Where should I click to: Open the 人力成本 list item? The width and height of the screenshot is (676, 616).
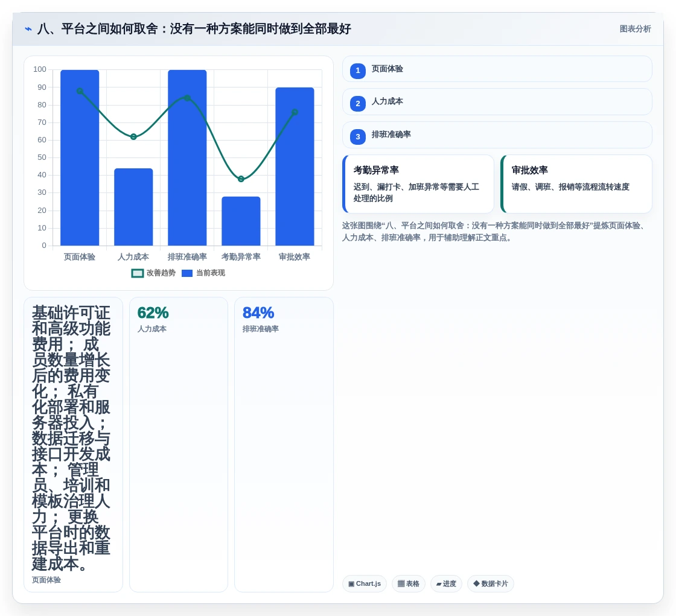click(497, 102)
